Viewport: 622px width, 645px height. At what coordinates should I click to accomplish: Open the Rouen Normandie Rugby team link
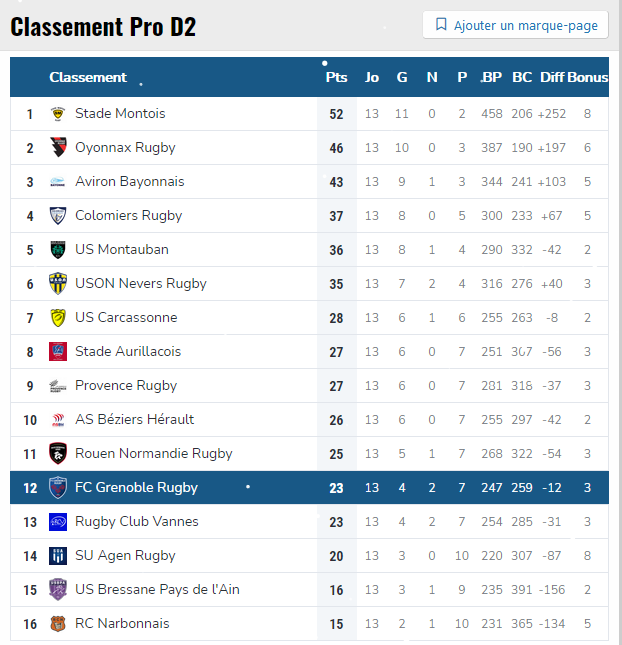[153, 453]
